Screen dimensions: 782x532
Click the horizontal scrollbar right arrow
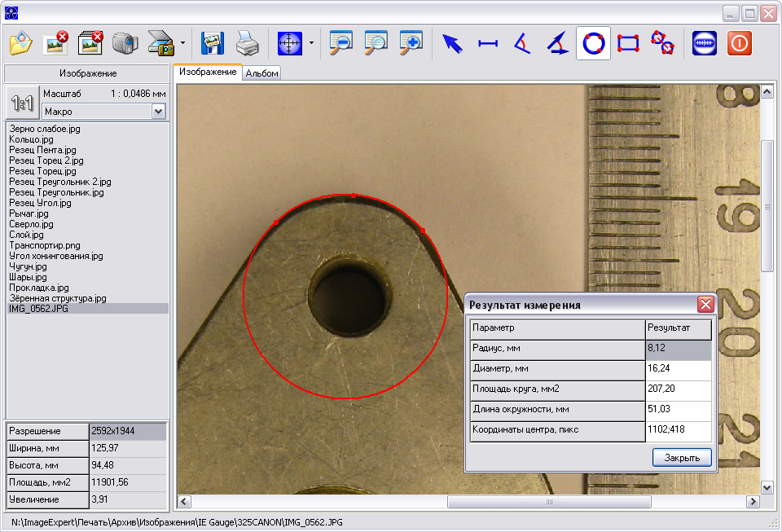point(753,502)
